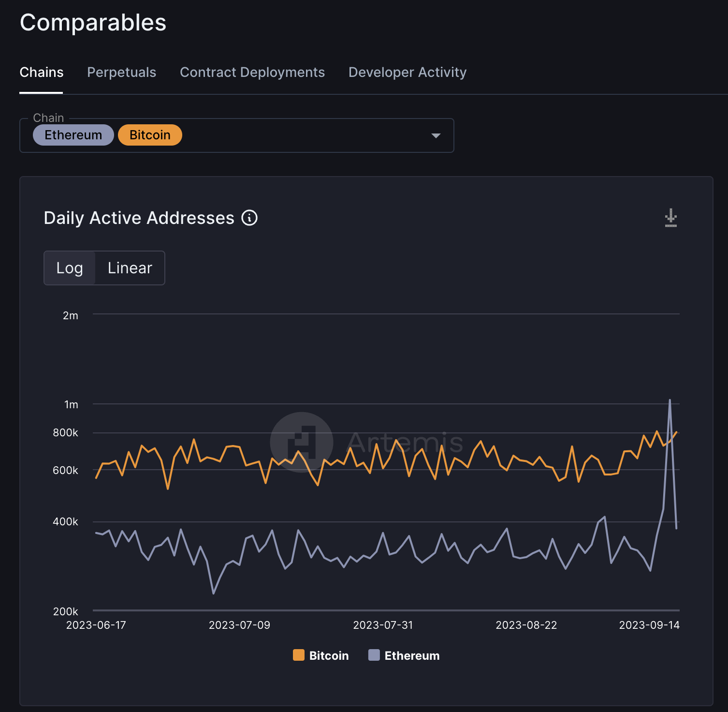The image size is (728, 712).
Task: Enable the Log scale view
Action: (70, 267)
